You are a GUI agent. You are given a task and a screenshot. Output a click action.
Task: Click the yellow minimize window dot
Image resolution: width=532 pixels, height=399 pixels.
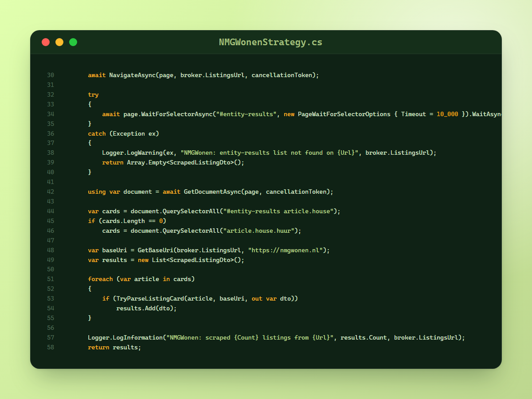pos(59,42)
